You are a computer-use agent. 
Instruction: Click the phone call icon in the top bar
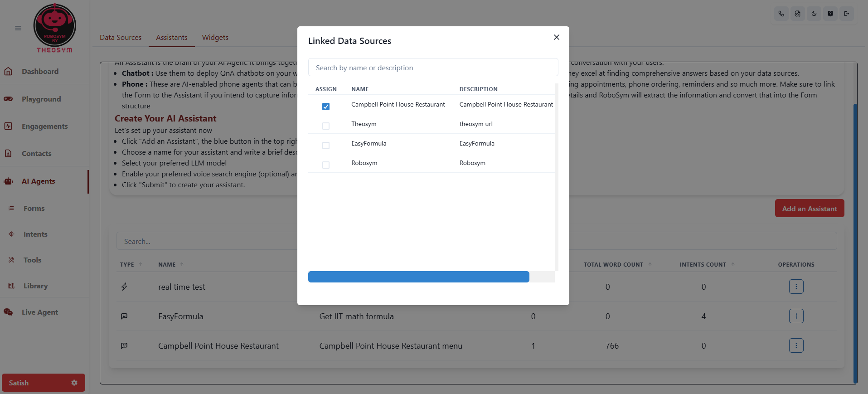(x=781, y=14)
